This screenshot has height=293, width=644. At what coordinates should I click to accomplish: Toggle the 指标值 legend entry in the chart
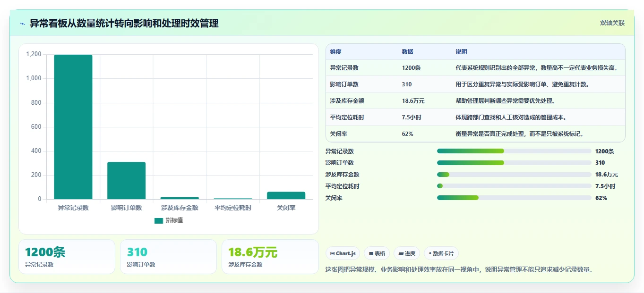coord(169,220)
